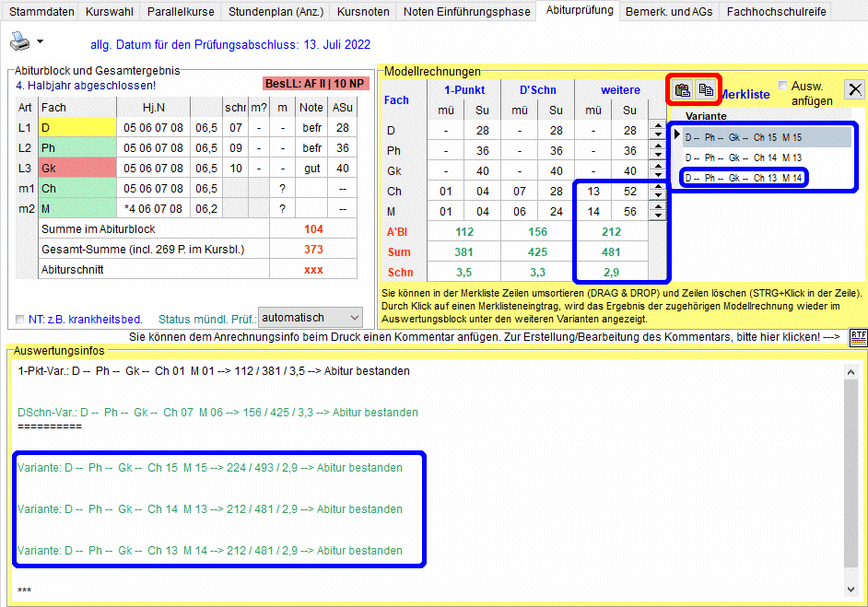Click the printer icon
The width and height of the screenshot is (868, 607).
[19, 41]
